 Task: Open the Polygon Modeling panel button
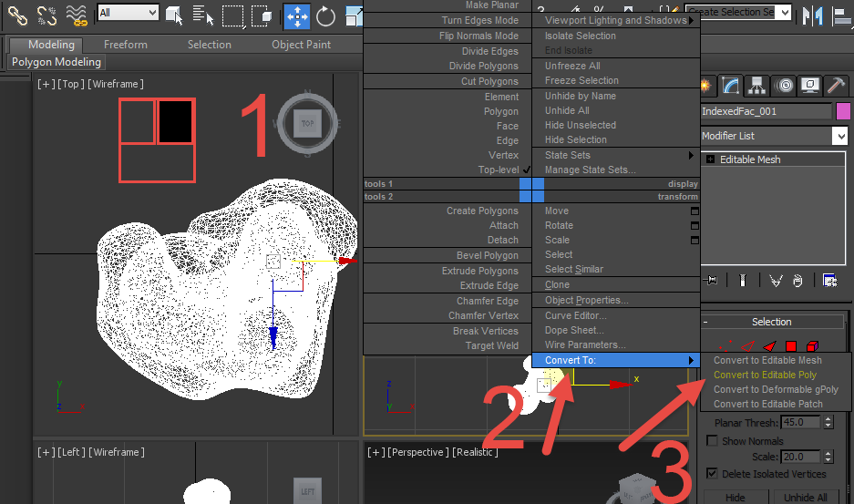[x=57, y=62]
